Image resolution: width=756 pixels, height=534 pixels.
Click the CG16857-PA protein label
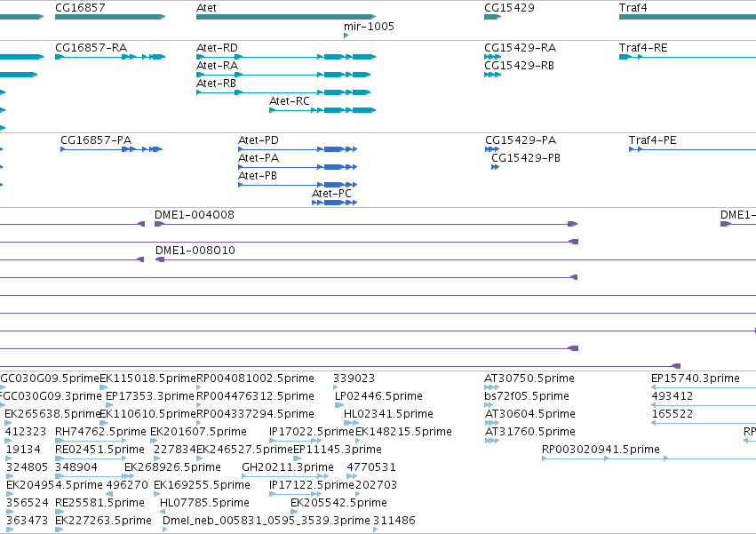[95, 139]
